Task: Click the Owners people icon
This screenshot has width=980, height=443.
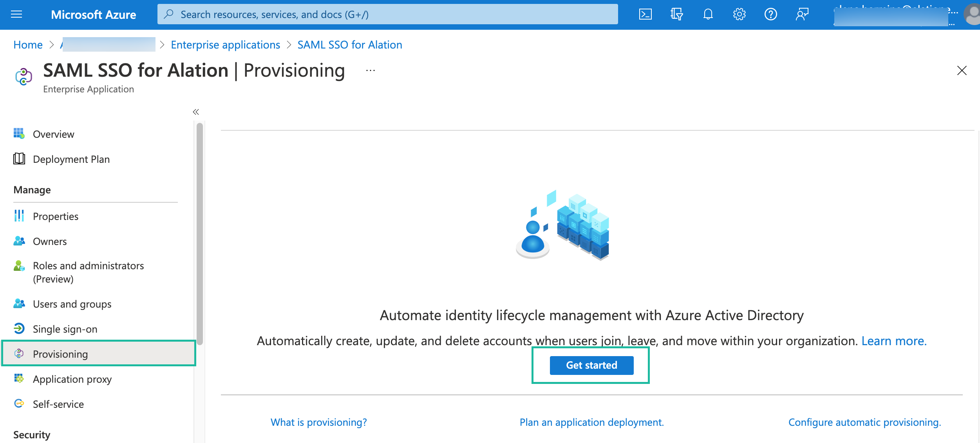Action: [19, 241]
